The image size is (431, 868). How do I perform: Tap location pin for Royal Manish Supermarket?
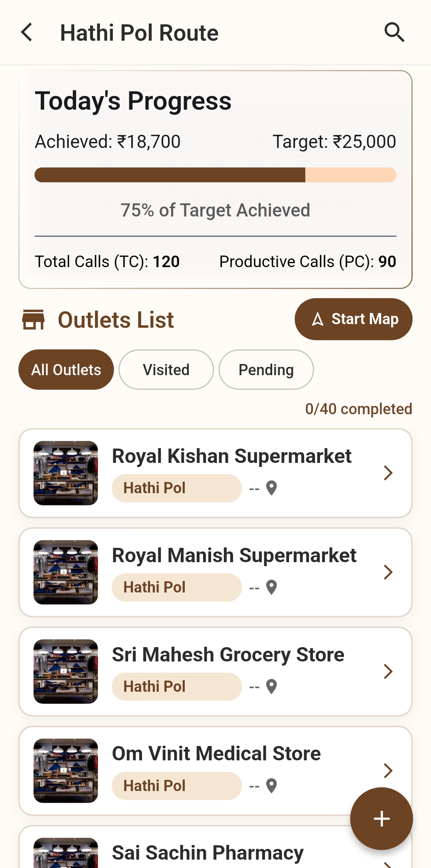tap(271, 587)
